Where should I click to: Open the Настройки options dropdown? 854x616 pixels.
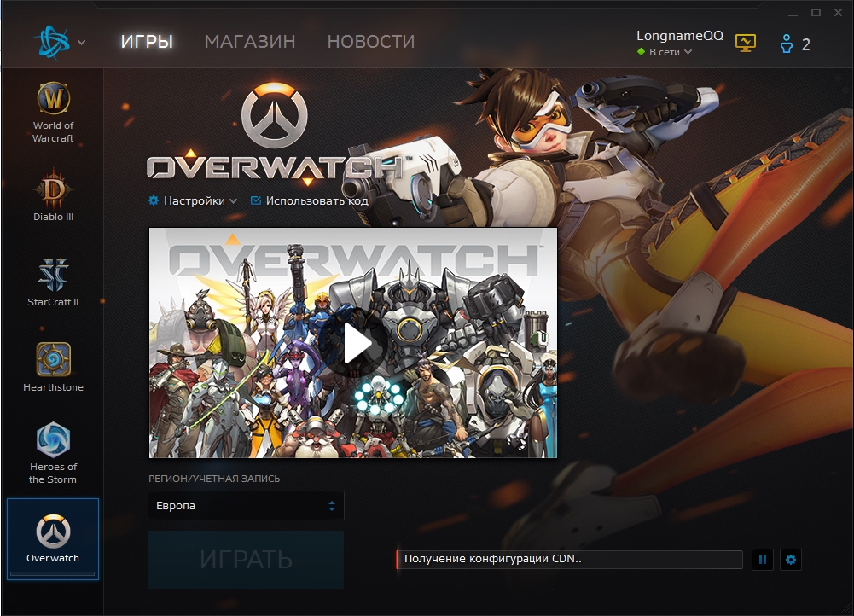pyautogui.click(x=193, y=201)
